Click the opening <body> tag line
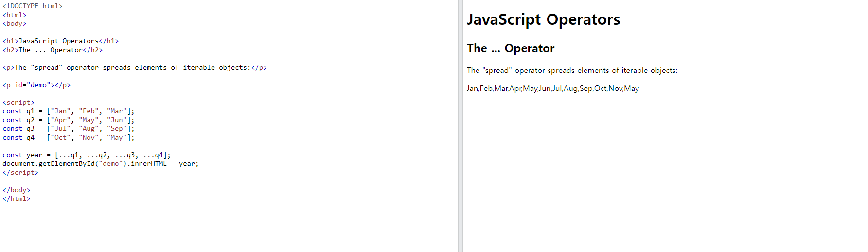Viewport: 868px width, 252px height. 15,24
